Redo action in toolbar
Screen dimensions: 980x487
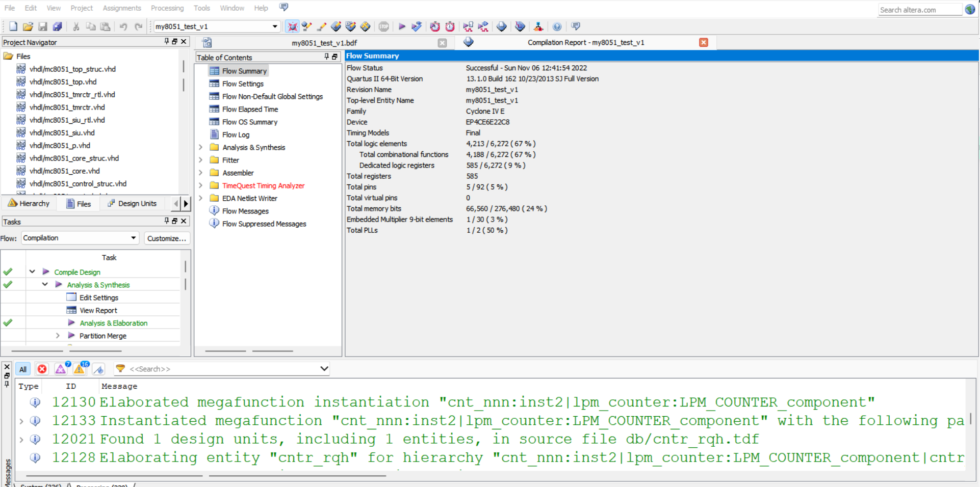(x=138, y=26)
